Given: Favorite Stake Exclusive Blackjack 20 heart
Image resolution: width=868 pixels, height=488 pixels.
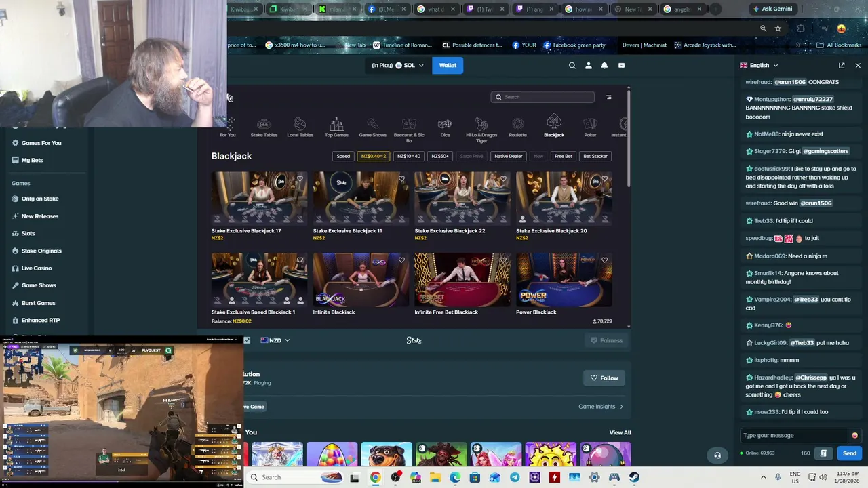Looking at the screenshot, I should (605, 179).
